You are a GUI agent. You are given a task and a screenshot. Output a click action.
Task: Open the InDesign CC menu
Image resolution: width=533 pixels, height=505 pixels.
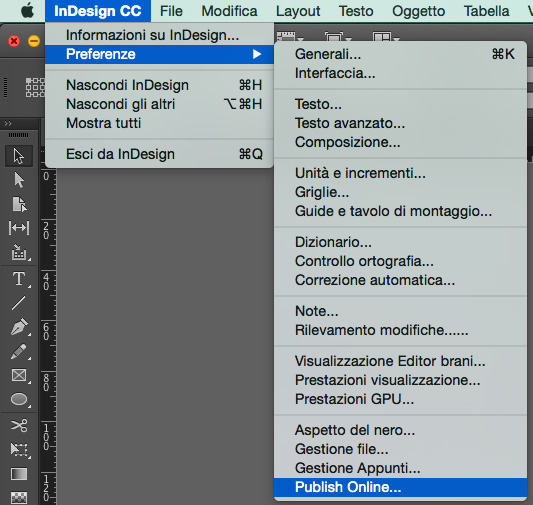98,11
